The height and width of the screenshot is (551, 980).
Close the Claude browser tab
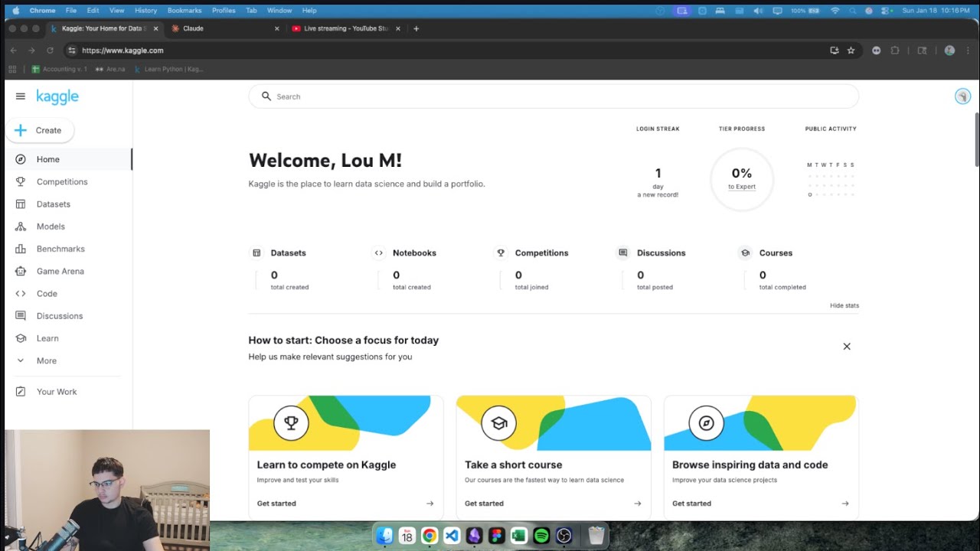[277, 28]
